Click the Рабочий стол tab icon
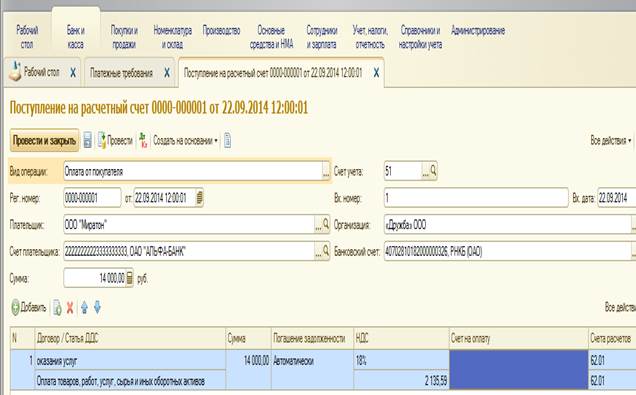The height and width of the screenshot is (395, 636). pyautogui.click(x=15, y=71)
